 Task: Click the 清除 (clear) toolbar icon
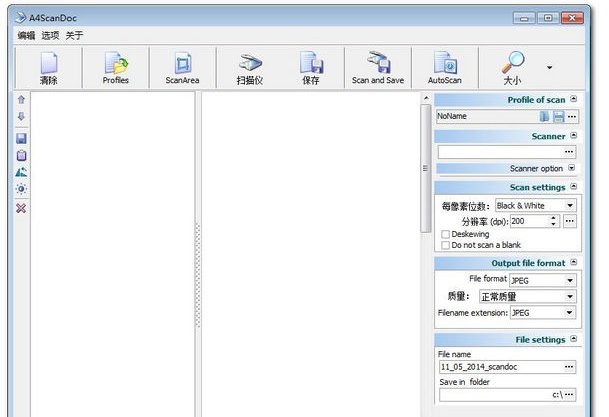tap(49, 68)
